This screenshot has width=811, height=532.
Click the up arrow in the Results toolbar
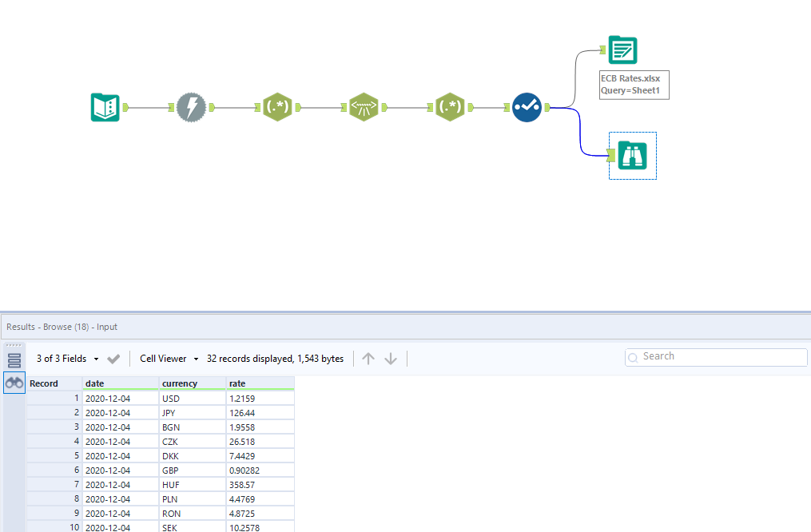368,358
